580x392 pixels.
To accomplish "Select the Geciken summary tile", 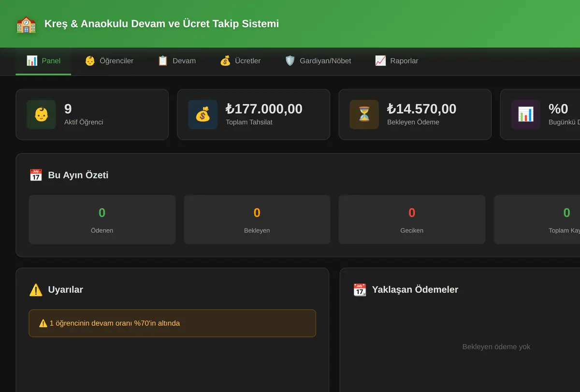I will pos(412,219).
